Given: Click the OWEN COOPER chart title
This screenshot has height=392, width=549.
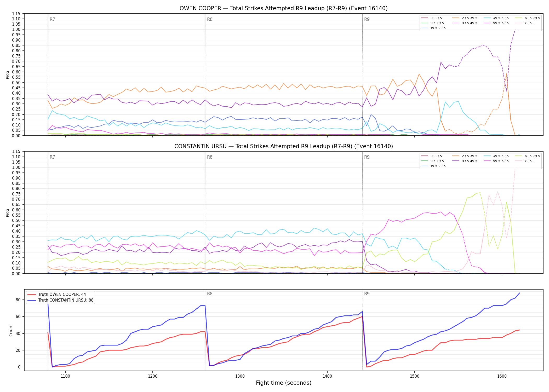Looking at the screenshot, I should click(283, 8).
